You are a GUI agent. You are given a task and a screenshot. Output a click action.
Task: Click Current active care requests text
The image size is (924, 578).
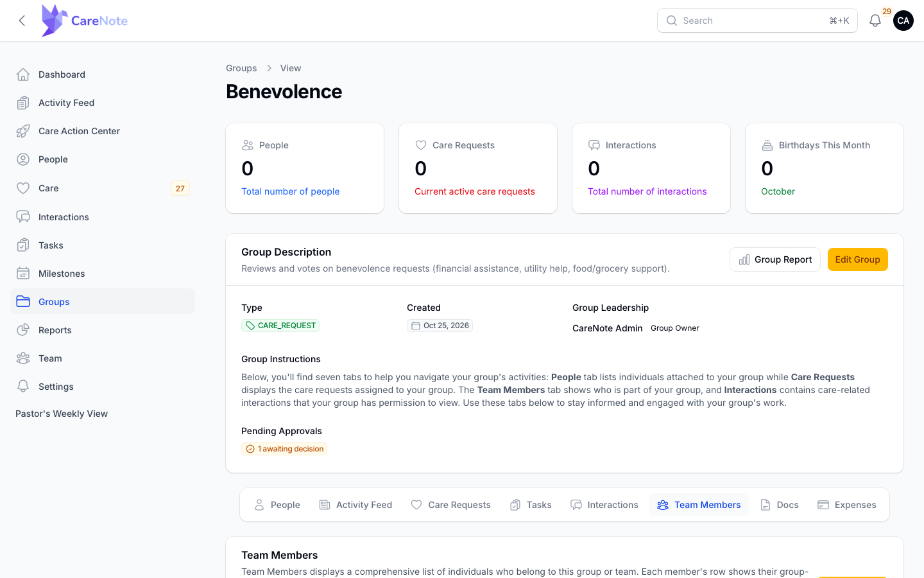tap(475, 191)
